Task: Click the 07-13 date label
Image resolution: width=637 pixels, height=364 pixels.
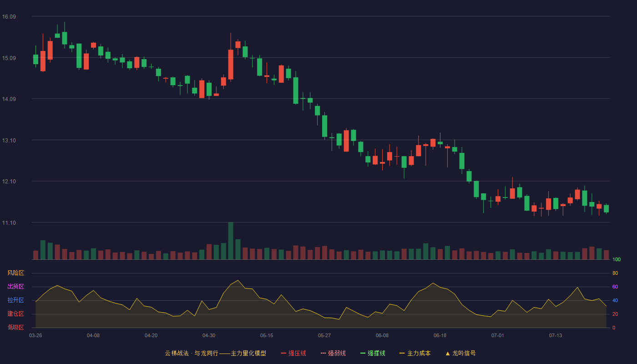Action: (556, 335)
